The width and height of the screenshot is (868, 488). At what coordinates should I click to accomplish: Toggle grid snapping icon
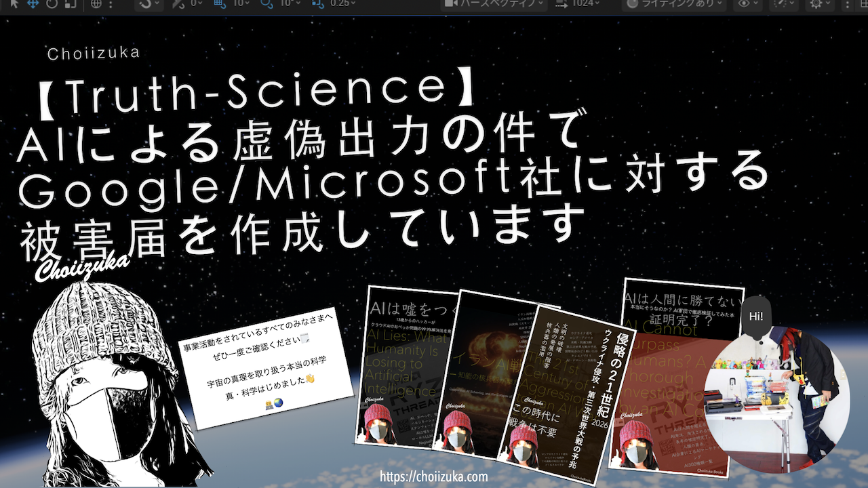tap(220, 3)
